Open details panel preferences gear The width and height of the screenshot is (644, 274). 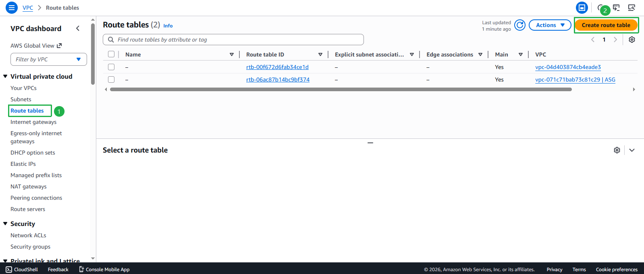(617, 150)
